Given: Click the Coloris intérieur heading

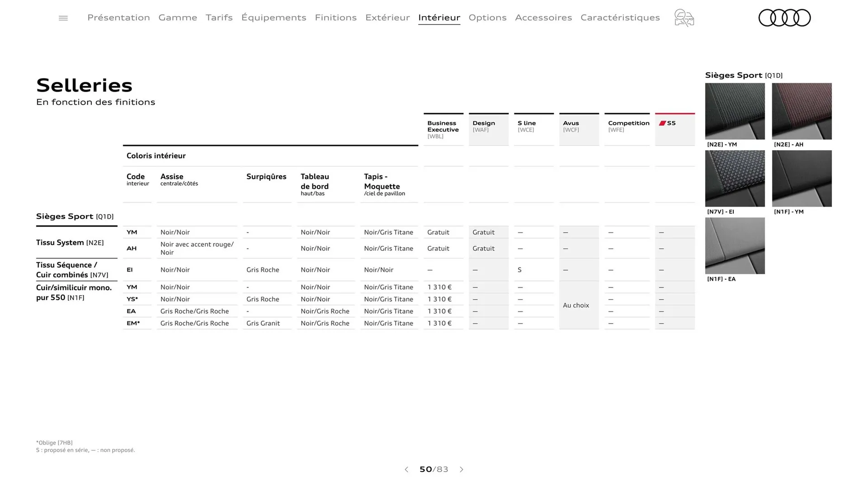Looking at the screenshot, I should pos(156,156).
